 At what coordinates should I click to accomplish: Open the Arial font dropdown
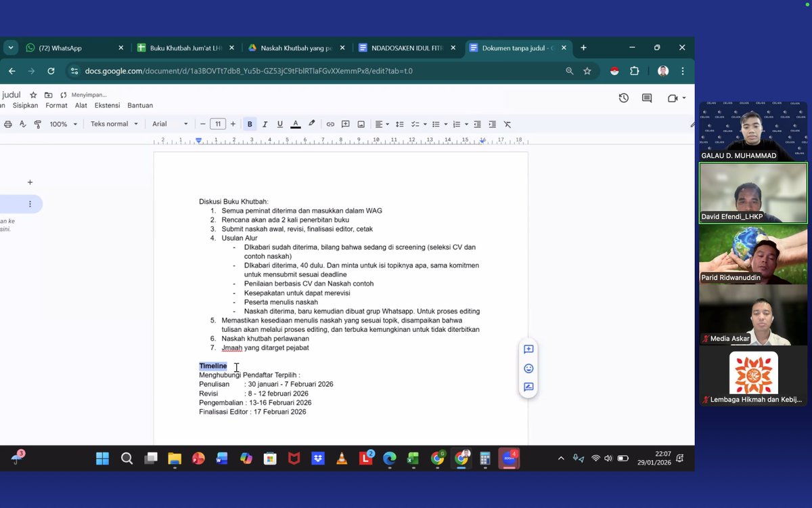(169, 124)
